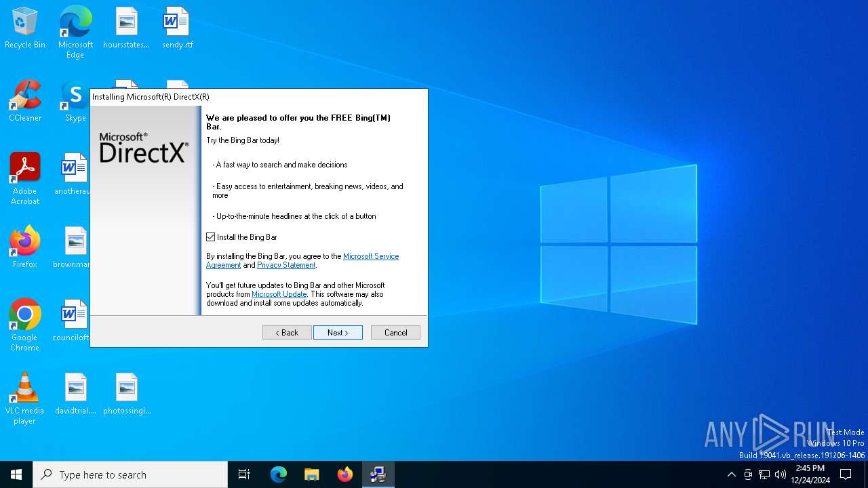The width and height of the screenshot is (868, 488).
Task: Cancel the DirectX installation
Action: [x=395, y=333]
